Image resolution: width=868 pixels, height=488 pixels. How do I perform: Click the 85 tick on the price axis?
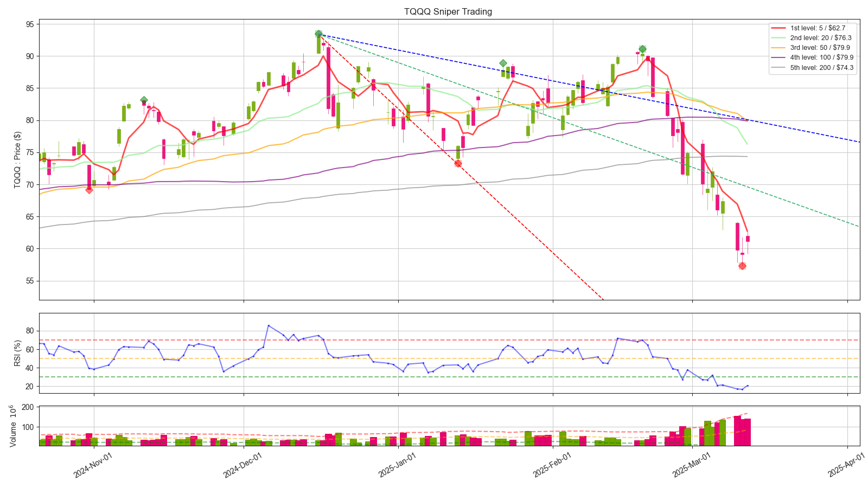29,88
